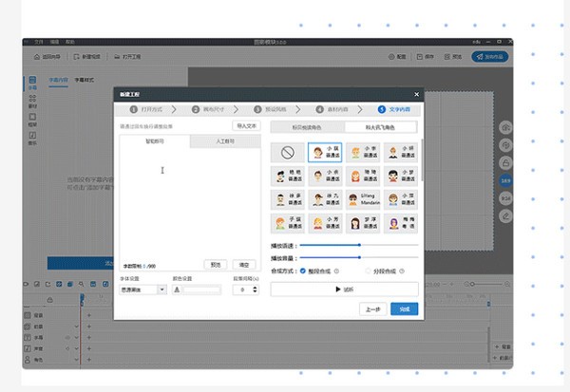The image size is (570, 392).
Task: Increase the 段落间隔 stepper value
Action: [x=255, y=287]
